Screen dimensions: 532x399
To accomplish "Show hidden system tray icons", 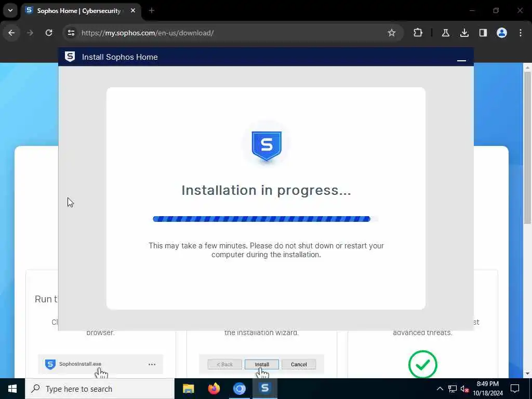I will (440, 389).
